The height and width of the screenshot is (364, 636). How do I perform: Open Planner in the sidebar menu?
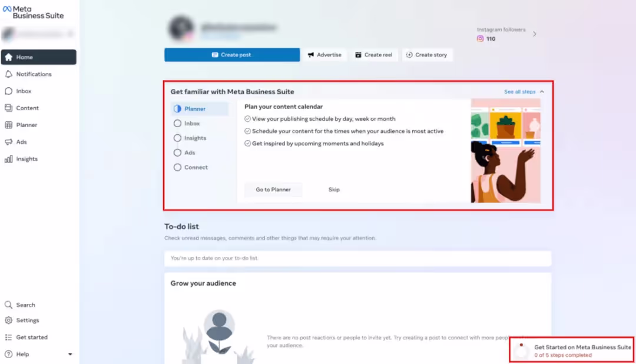[x=38, y=125]
